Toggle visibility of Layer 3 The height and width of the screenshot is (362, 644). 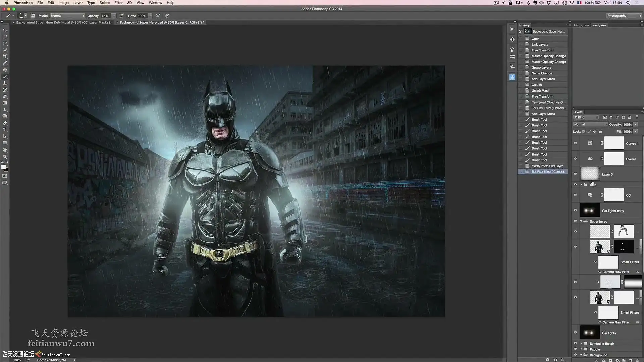pos(575,174)
